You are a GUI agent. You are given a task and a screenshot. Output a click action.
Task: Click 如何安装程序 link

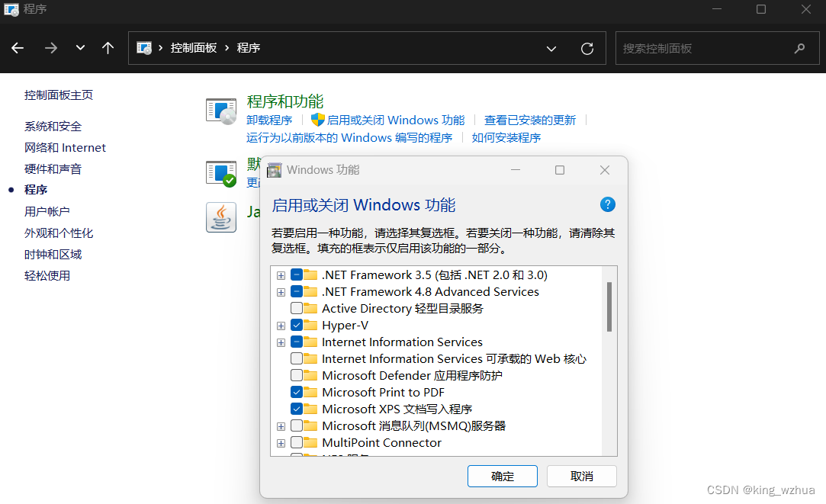(x=506, y=138)
